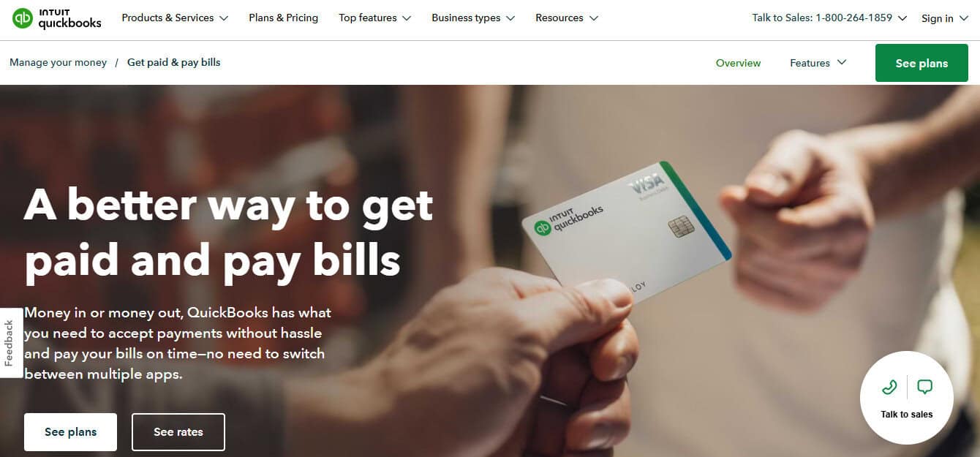The width and height of the screenshot is (980, 457).
Task: Go to Manage your money breadcrumb
Action: click(x=58, y=63)
